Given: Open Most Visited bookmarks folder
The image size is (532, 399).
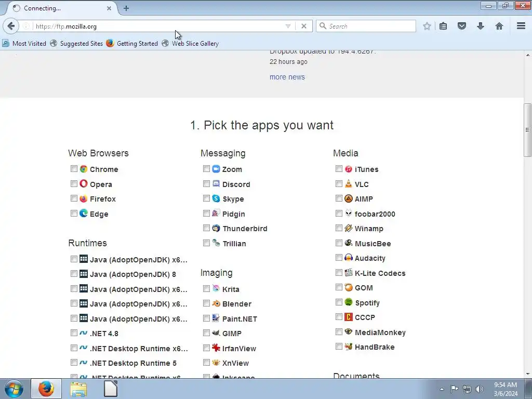Looking at the screenshot, I should (24, 44).
